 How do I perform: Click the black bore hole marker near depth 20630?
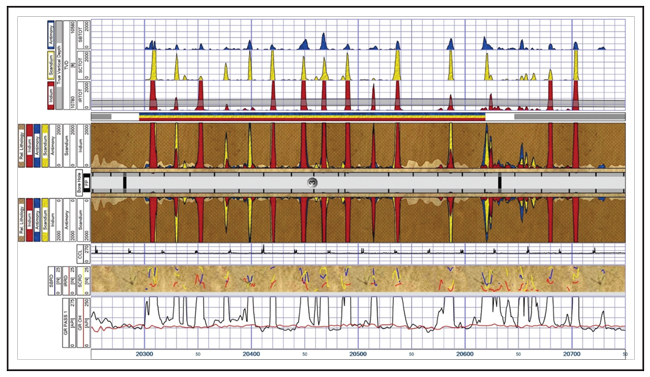coord(500,182)
